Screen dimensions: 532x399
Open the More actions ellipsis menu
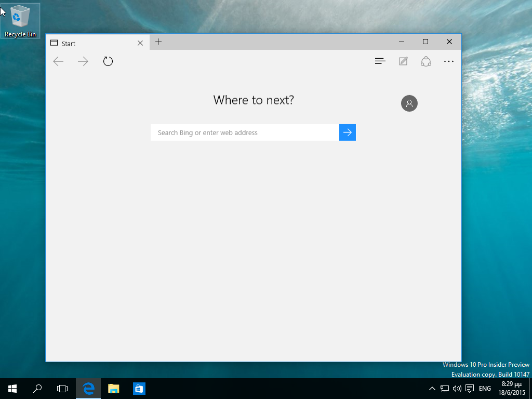click(448, 61)
